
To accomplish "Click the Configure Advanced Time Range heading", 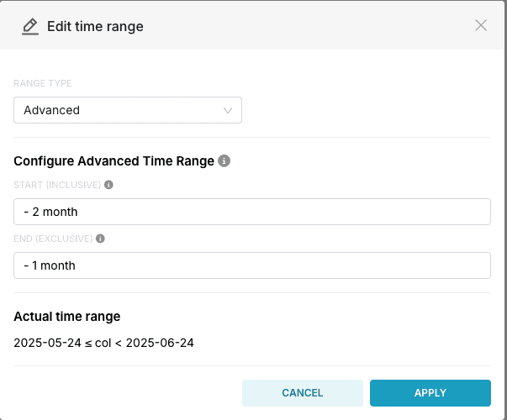I will pos(114,161).
